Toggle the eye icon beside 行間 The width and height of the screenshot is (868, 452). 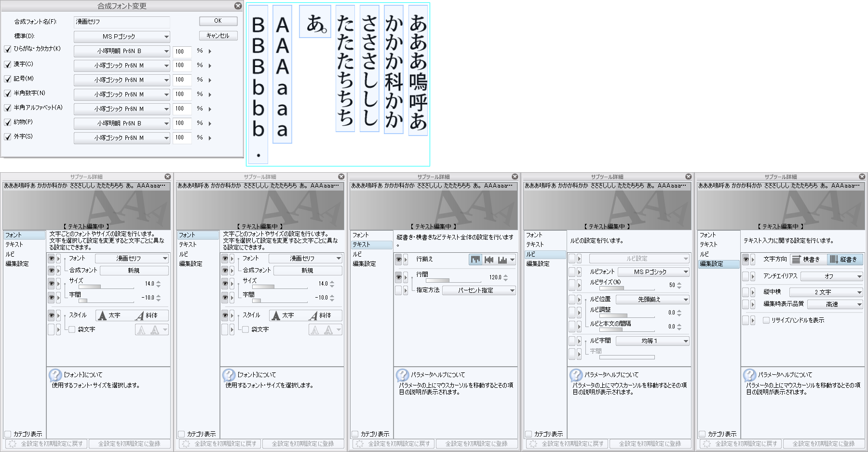pos(398,277)
